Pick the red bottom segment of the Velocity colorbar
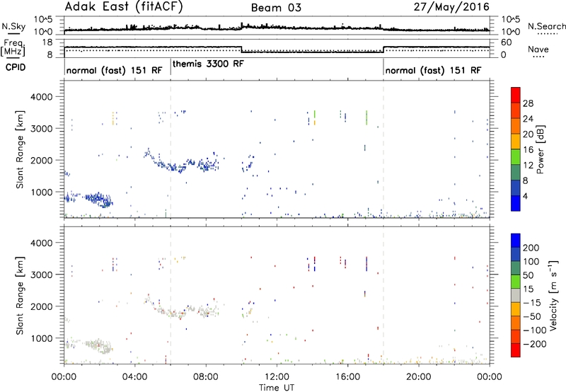Viewport: 566px width, 392px height. [516, 350]
